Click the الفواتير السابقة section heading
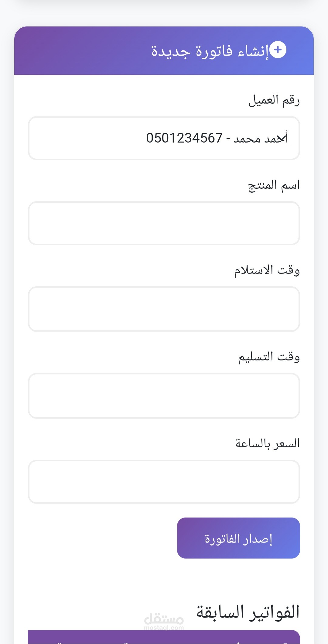 pos(248,612)
